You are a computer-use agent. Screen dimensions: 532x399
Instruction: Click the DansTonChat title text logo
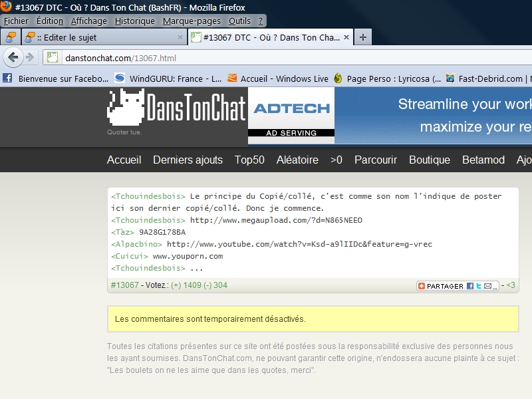click(x=196, y=107)
